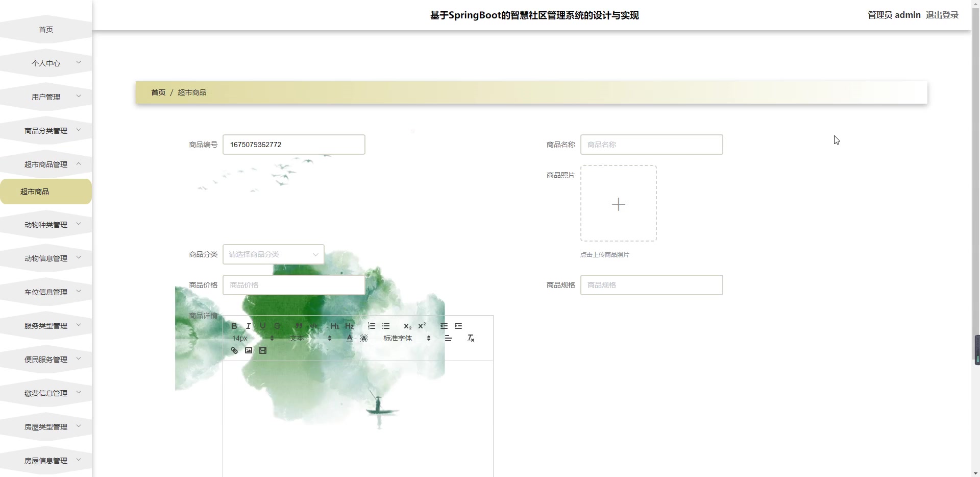Apply strikethrough formatting in the editor

(277, 326)
